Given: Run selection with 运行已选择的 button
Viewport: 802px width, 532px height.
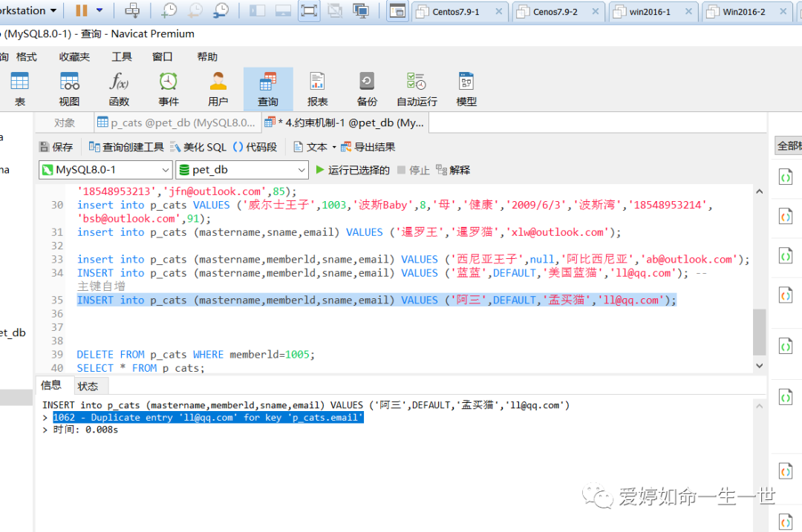Looking at the screenshot, I should (x=353, y=170).
